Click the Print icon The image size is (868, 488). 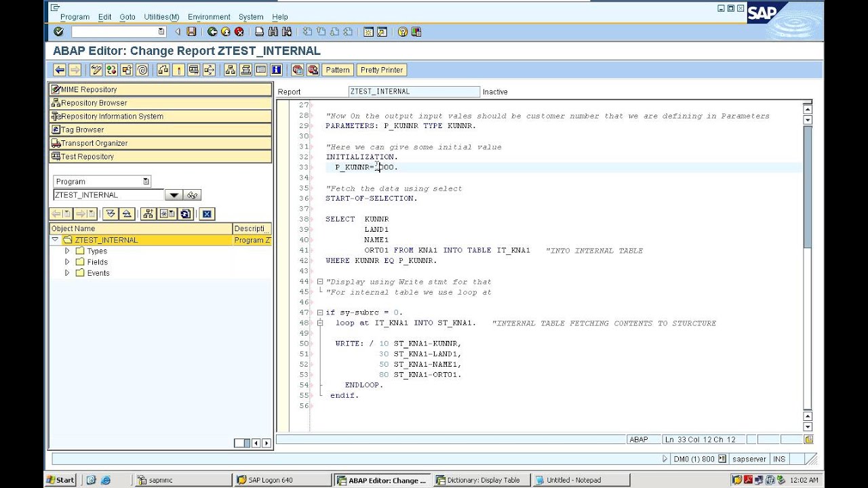[x=259, y=32]
